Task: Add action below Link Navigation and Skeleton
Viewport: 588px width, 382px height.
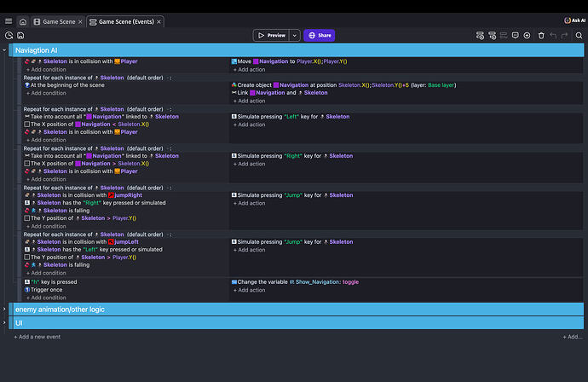Action: (249, 101)
